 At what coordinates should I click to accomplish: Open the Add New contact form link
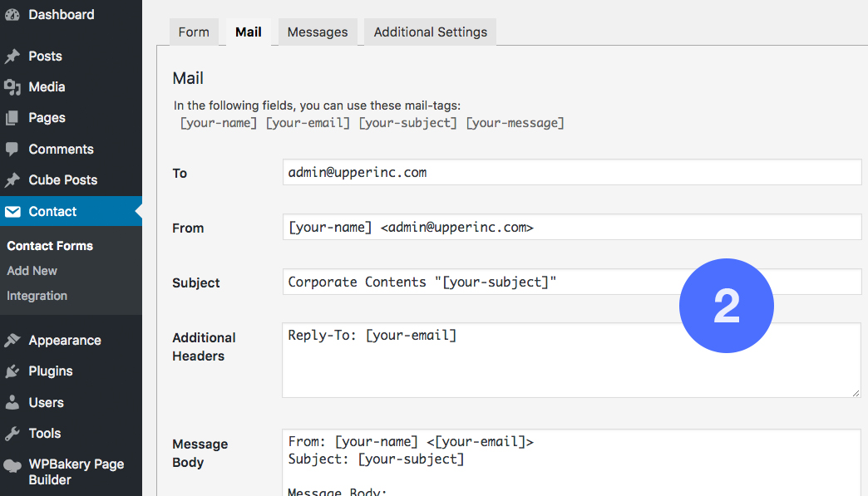pos(32,271)
